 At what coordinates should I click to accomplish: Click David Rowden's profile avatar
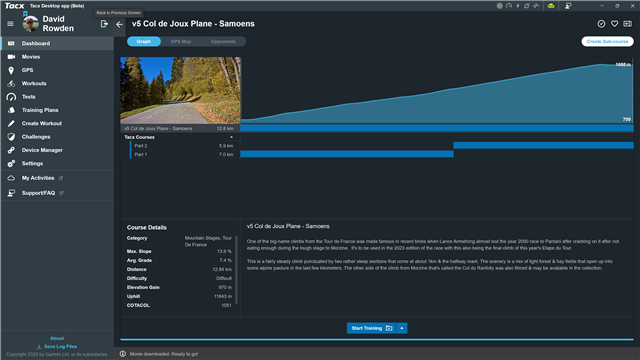pos(31,24)
